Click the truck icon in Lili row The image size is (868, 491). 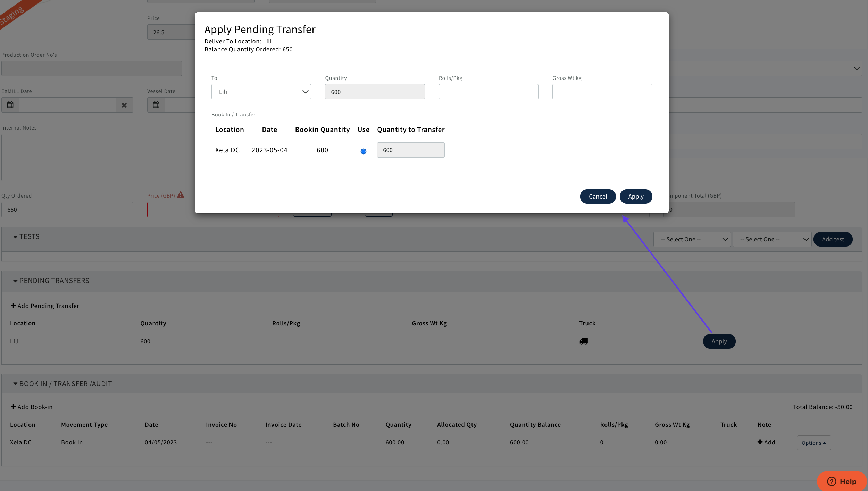pyautogui.click(x=584, y=341)
